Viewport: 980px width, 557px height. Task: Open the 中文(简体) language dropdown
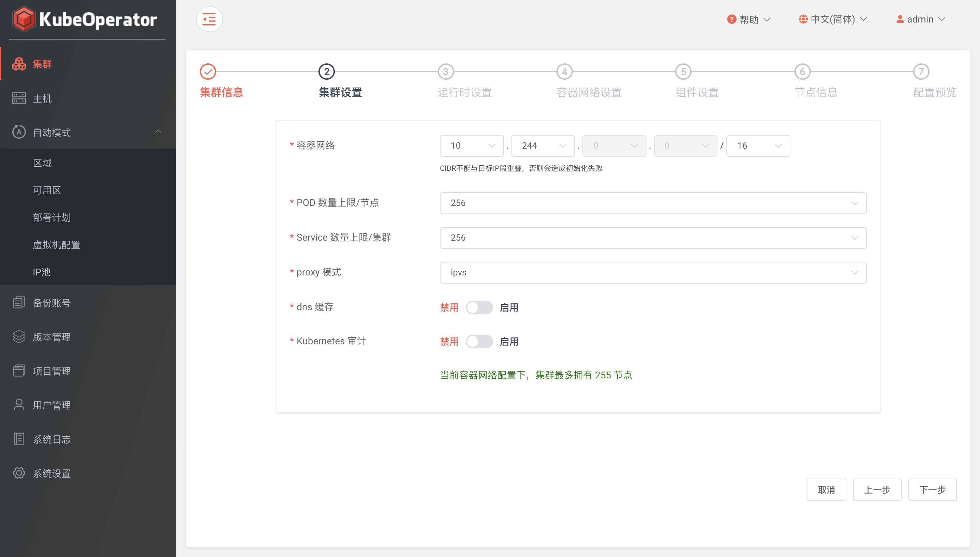pyautogui.click(x=833, y=19)
